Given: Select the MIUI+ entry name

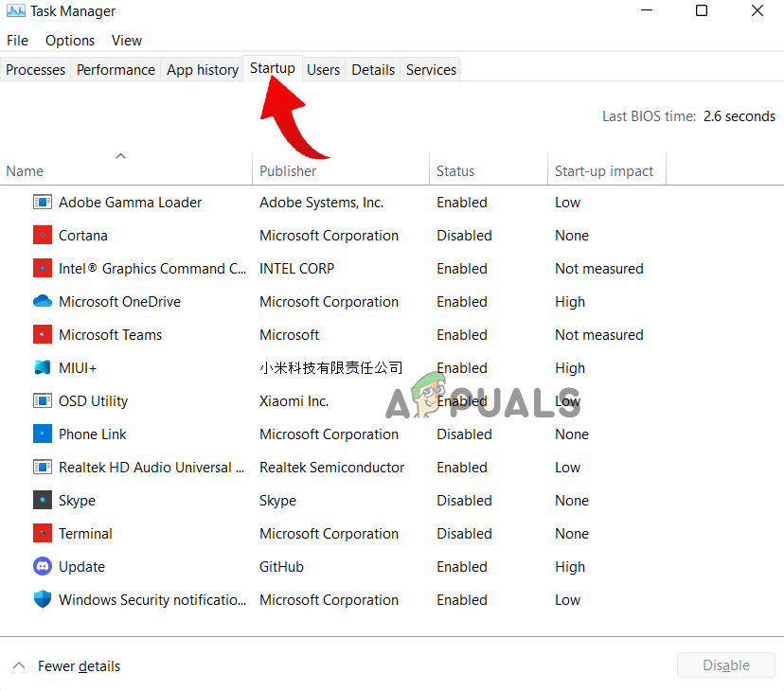Looking at the screenshot, I should 78,367.
